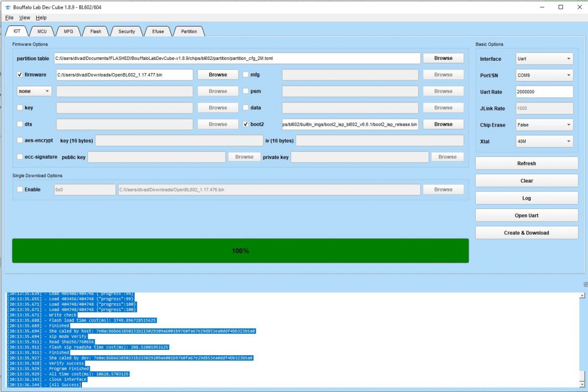Open the 'none' file type dropdown
This screenshot has height=392, width=588.
coord(34,91)
